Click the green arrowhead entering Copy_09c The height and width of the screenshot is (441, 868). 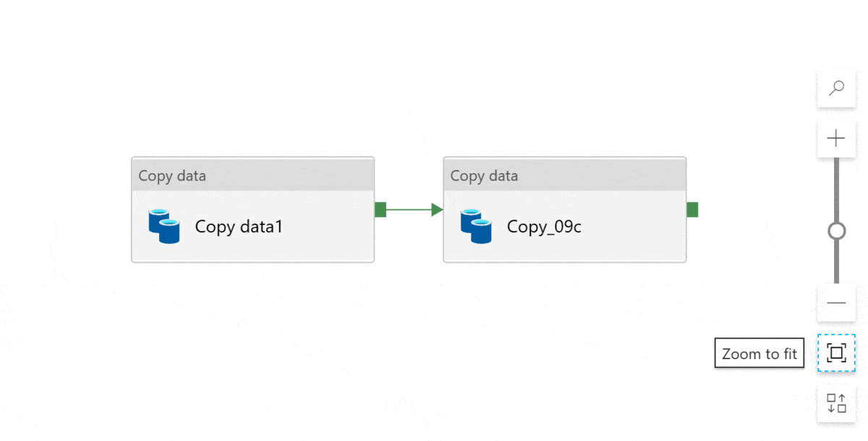click(x=437, y=210)
